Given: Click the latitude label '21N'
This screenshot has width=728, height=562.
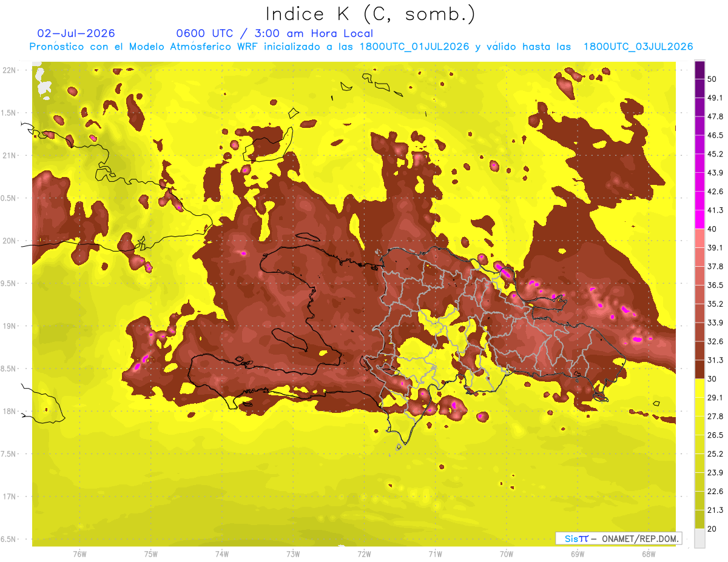Looking at the screenshot, I should point(9,156).
